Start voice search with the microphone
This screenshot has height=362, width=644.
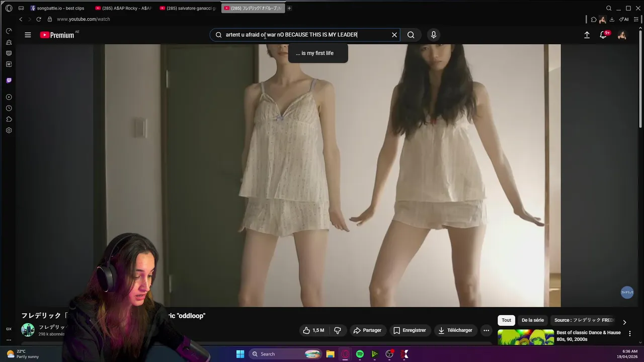[434, 35]
